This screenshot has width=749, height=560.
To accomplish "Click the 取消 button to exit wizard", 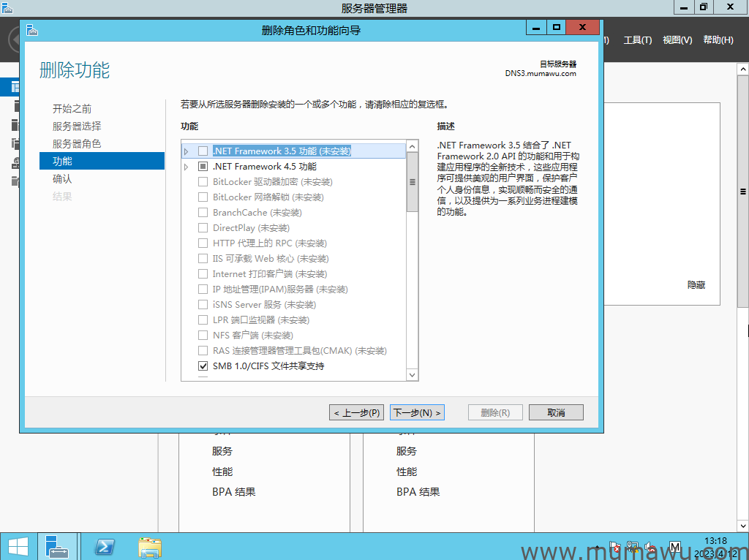I will click(555, 412).
